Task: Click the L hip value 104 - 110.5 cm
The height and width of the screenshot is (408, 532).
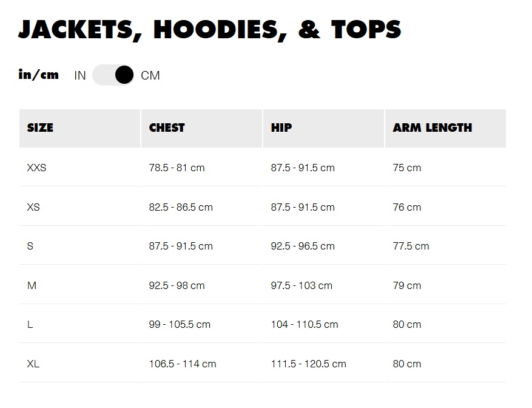Action: 305,324
